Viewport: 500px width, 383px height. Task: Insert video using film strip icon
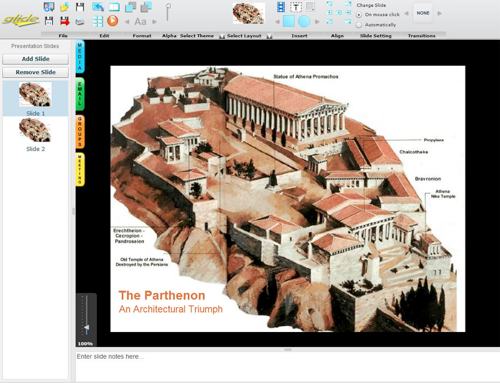click(x=281, y=7)
